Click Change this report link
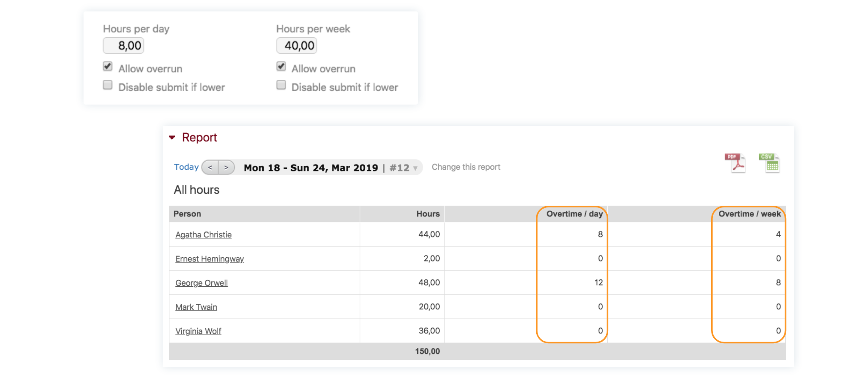 tap(466, 167)
